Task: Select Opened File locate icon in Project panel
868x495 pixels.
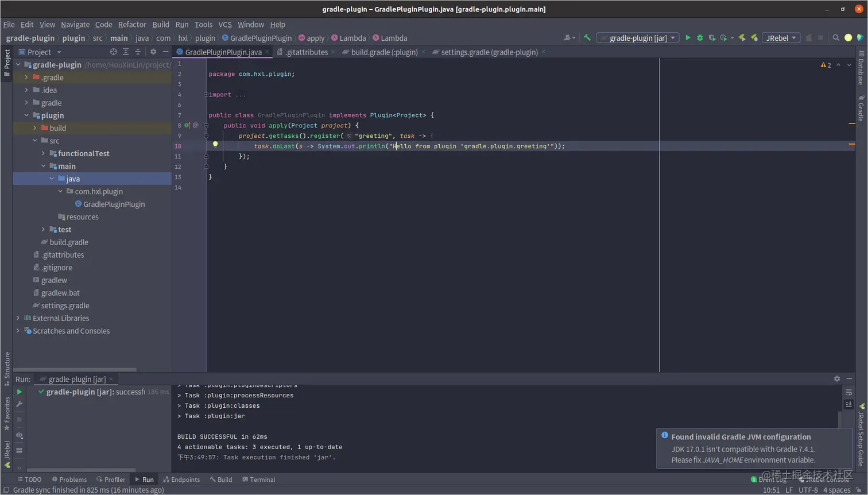Action: pos(113,52)
